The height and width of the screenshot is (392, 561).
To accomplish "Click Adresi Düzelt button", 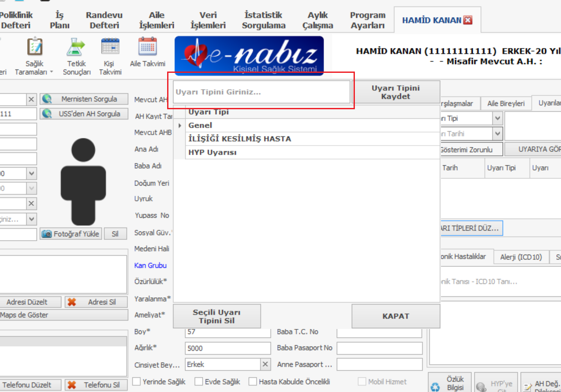I will [30, 302].
